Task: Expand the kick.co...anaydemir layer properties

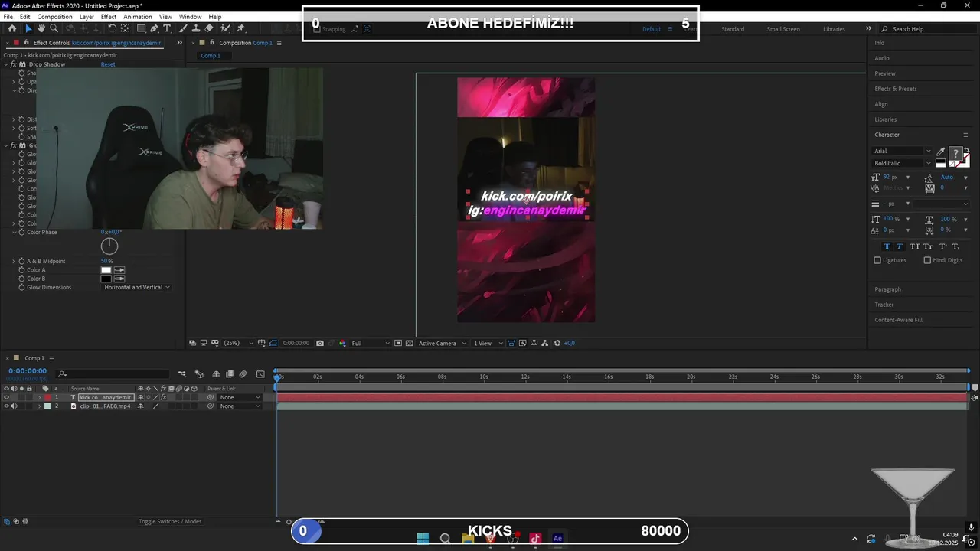Action: point(40,397)
